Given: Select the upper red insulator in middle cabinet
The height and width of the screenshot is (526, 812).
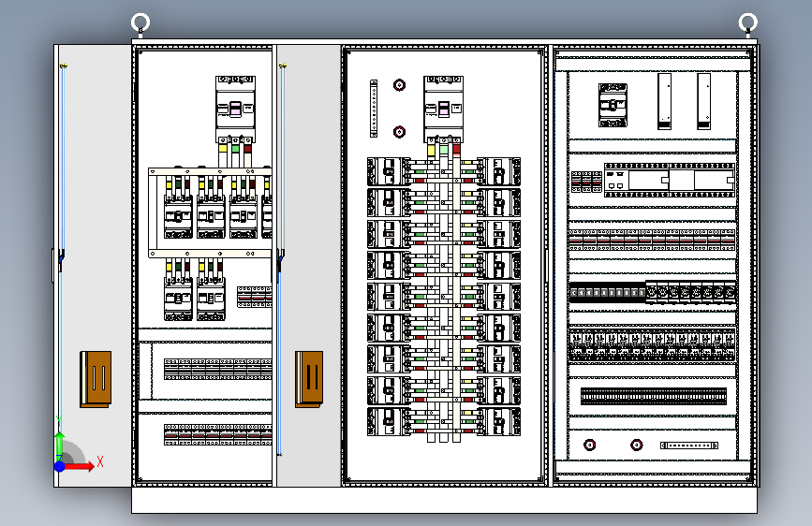Looking at the screenshot, I should tap(399, 85).
